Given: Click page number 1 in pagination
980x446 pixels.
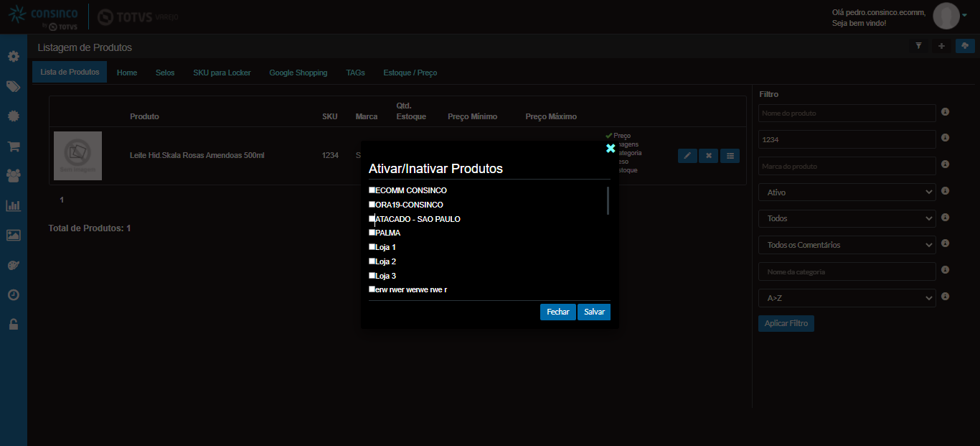Looking at the screenshot, I should (x=62, y=200).
